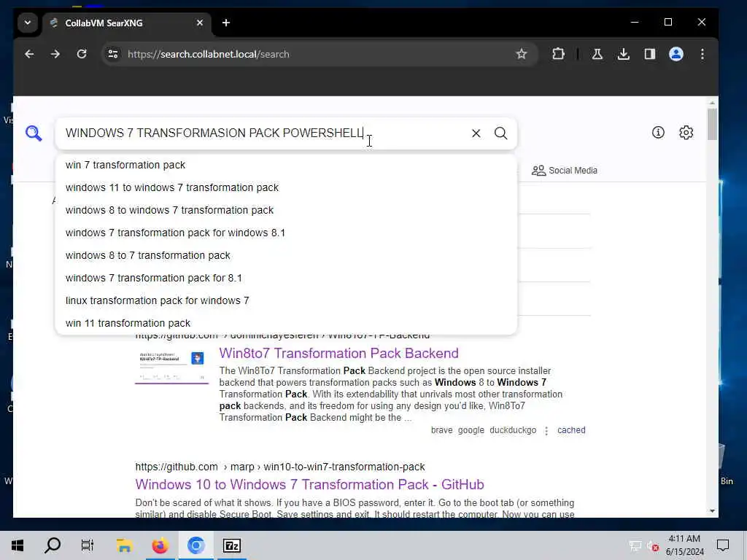The height and width of the screenshot is (560, 747).
Task: Go forward with the browser forward arrow
Action: pos(55,54)
